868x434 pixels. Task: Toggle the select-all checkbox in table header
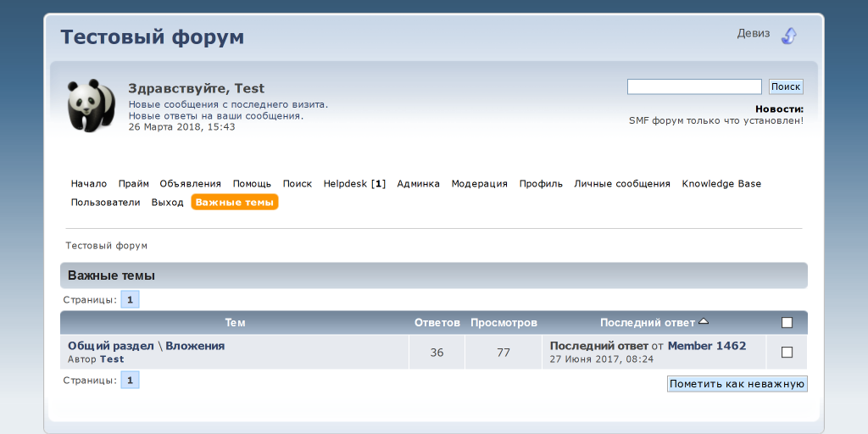(x=787, y=323)
